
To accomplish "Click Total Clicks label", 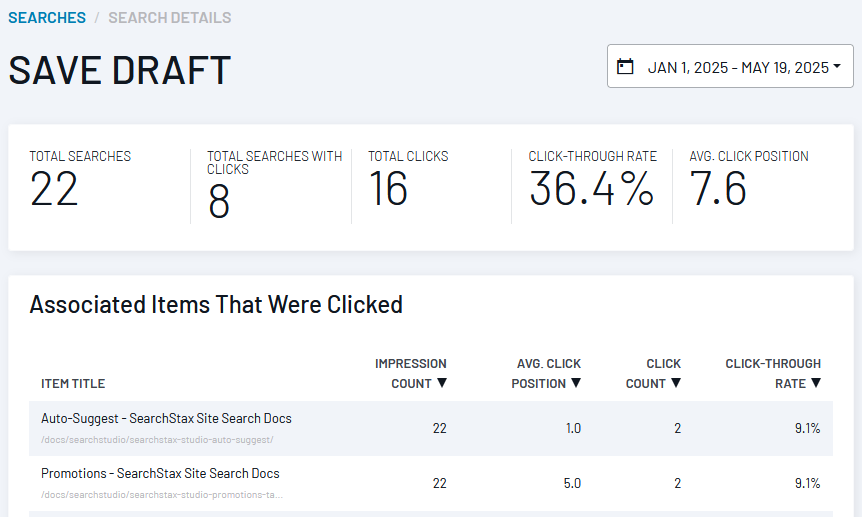I will (408, 156).
